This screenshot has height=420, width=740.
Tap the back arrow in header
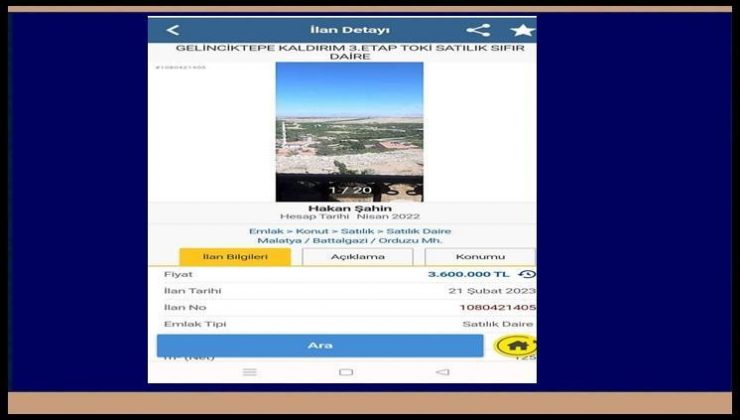coord(173,30)
